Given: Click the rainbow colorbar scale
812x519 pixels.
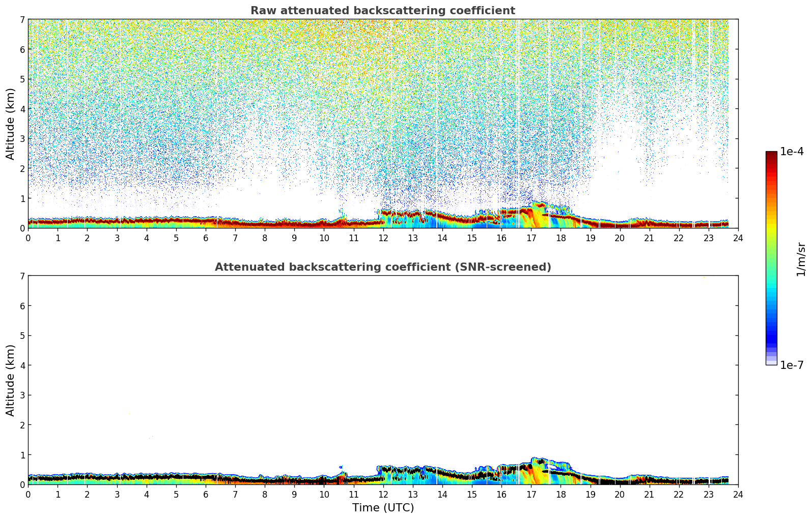Looking at the screenshot, I should pyautogui.click(x=771, y=258).
